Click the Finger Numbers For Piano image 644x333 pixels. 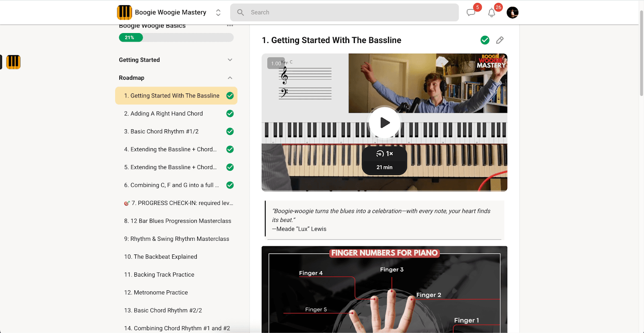coord(384,290)
